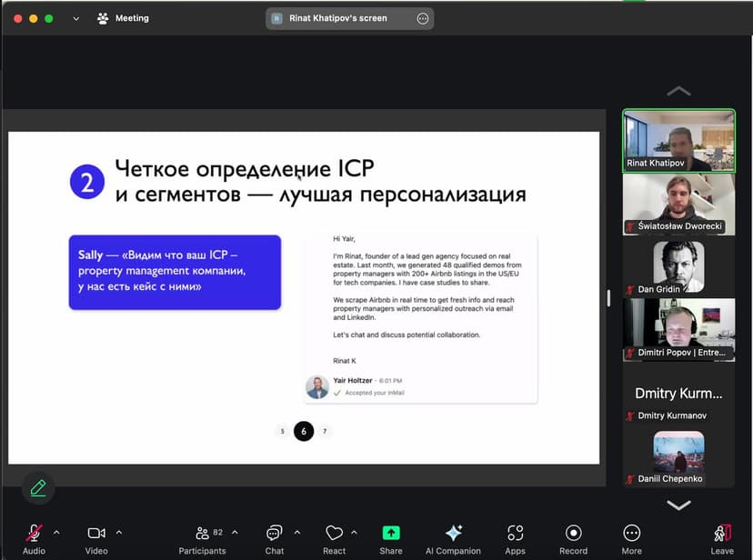This screenshot has width=753, height=560.
Task: Click the More options icon
Action: pos(631,538)
